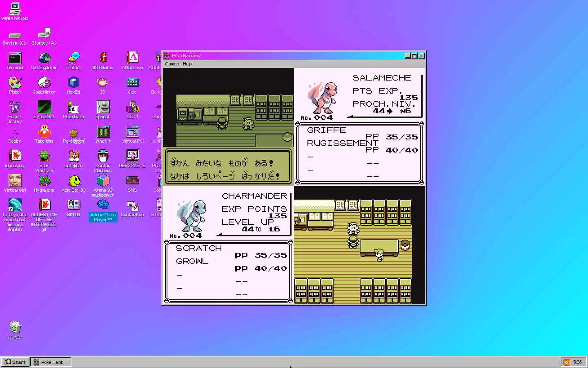588x368 pixels.
Task: Open the SMS icon
Action: (132, 184)
